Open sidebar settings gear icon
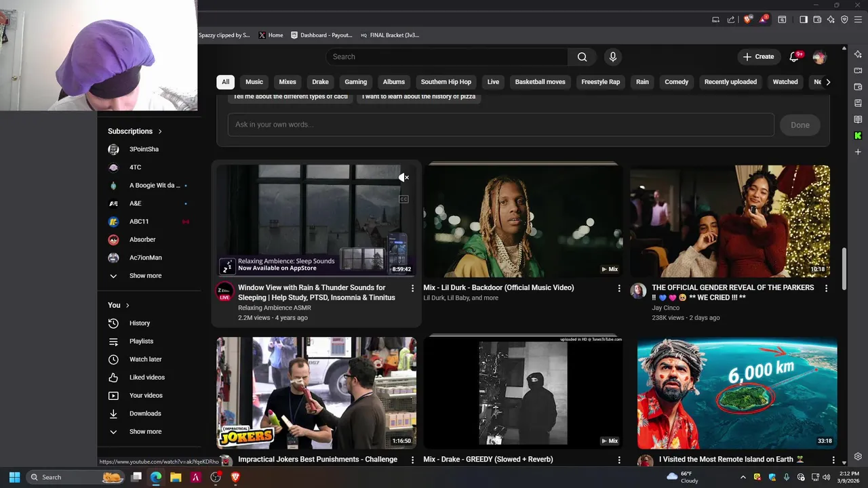The width and height of the screenshot is (868, 488). [858, 457]
